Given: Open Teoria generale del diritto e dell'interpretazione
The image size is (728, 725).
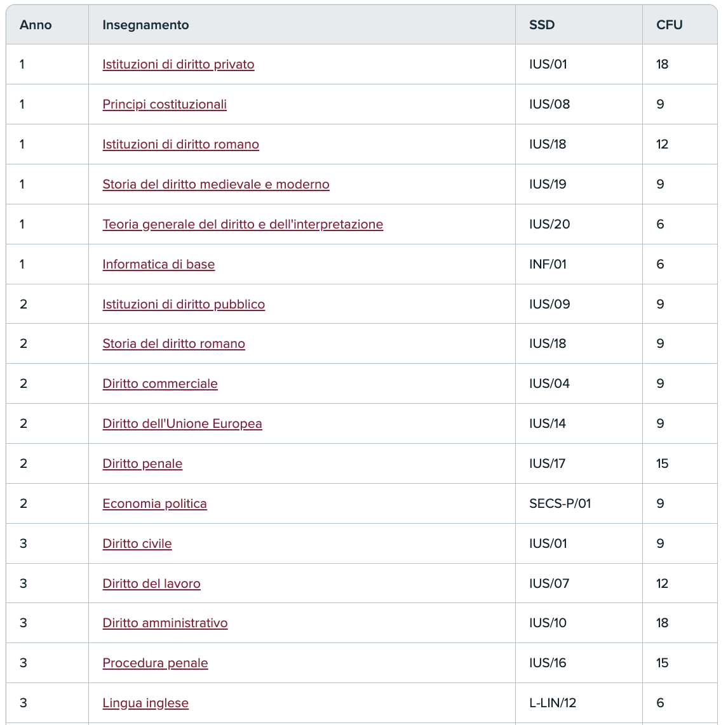Looking at the screenshot, I should [x=243, y=224].
